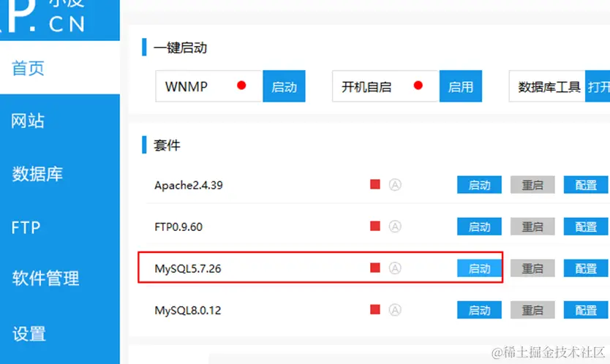The width and height of the screenshot is (610, 364).
Task: Click FTP0.9.60 red stop status square
Action: [x=375, y=226]
